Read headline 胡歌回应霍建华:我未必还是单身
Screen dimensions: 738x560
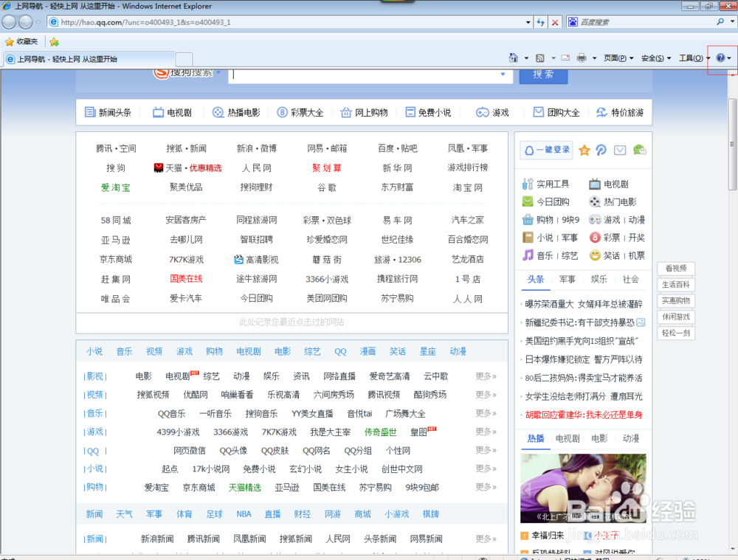tap(584, 415)
